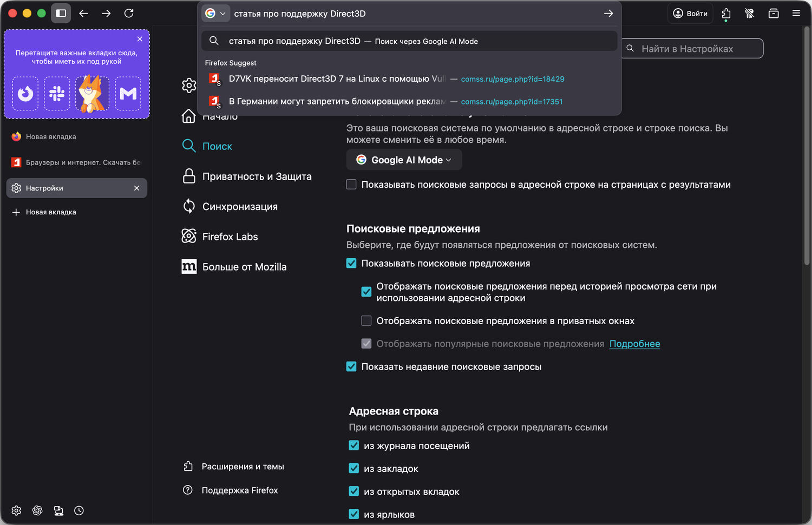Click the crossed-out keys toolbar icon
812x525 pixels.
click(750, 14)
